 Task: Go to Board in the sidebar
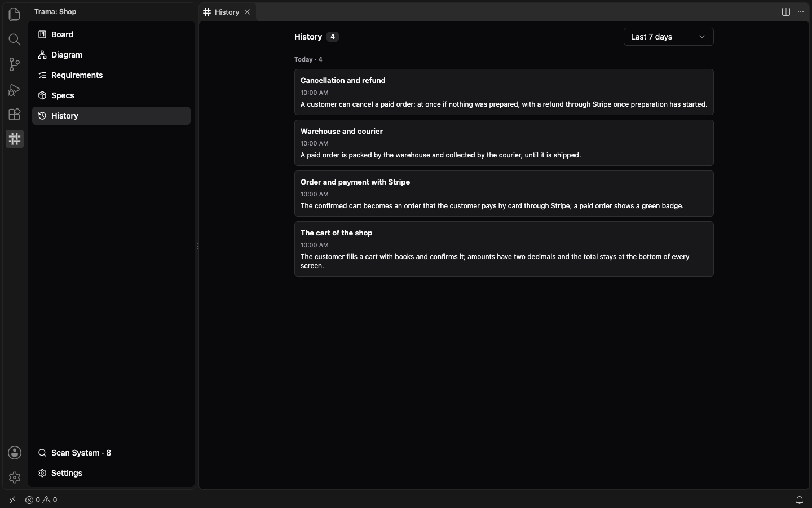pyautogui.click(x=112, y=34)
